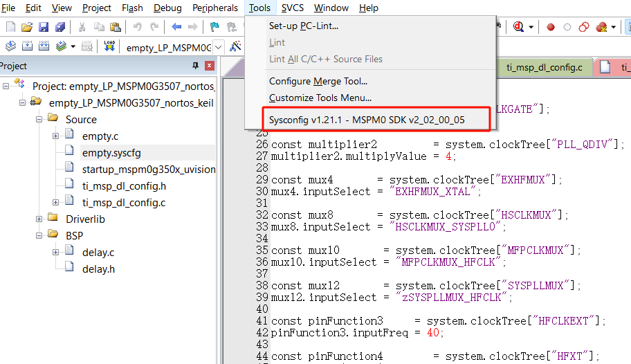Open the Help menu
This screenshot has width=631, height=364.
[368, 8]
